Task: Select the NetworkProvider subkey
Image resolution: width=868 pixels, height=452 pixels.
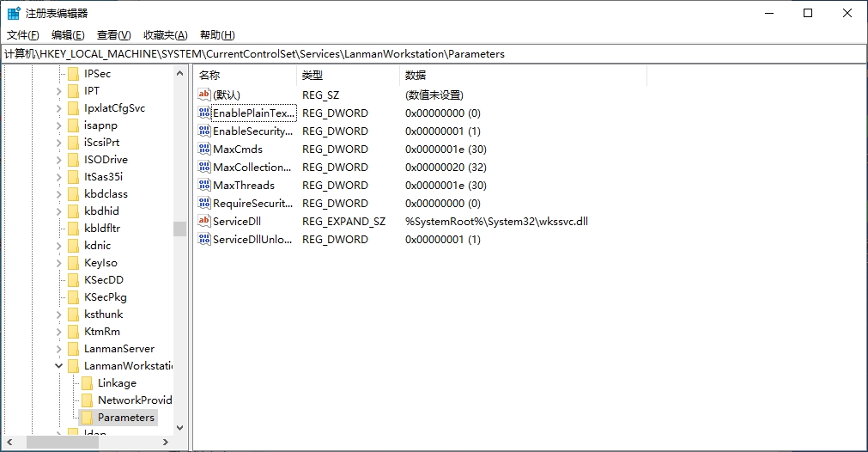Action: point(134,400)
